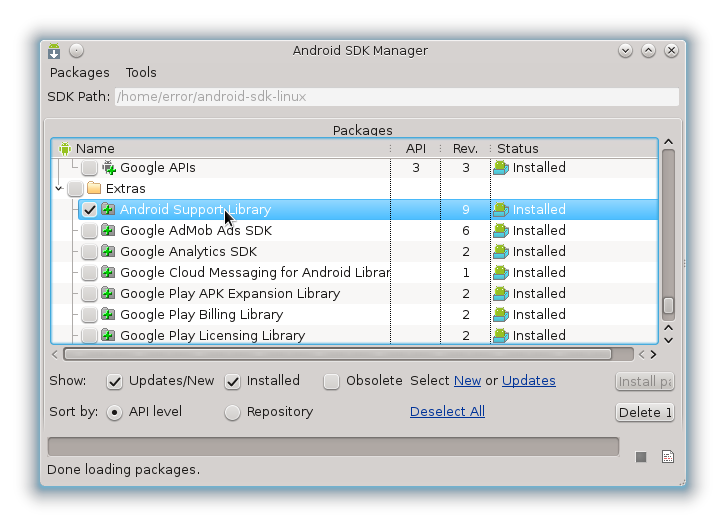Screen dimensions: 726x526
Task: Select the Repository sort option
Action: (x=232, y=412)
